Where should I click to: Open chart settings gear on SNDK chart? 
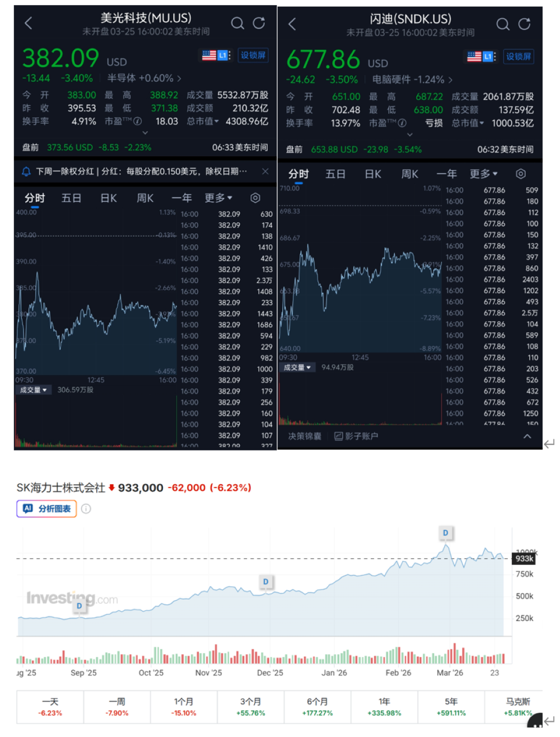point(521,174)
